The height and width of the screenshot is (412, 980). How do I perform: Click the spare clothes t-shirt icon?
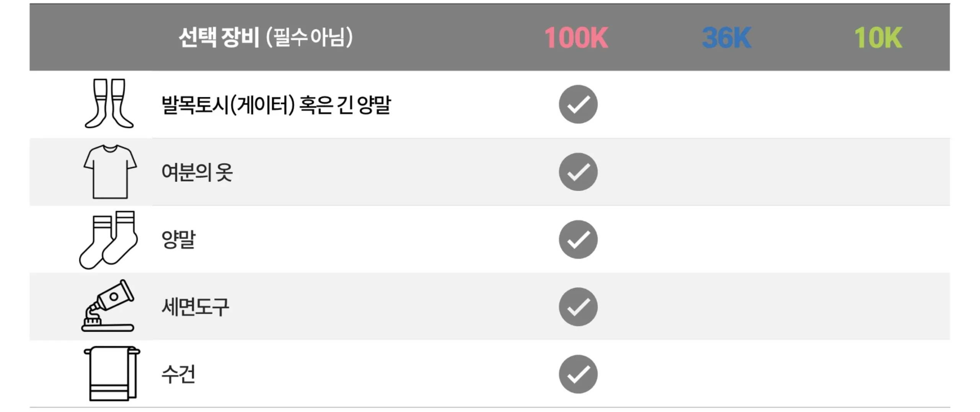(x=110, y=172)
